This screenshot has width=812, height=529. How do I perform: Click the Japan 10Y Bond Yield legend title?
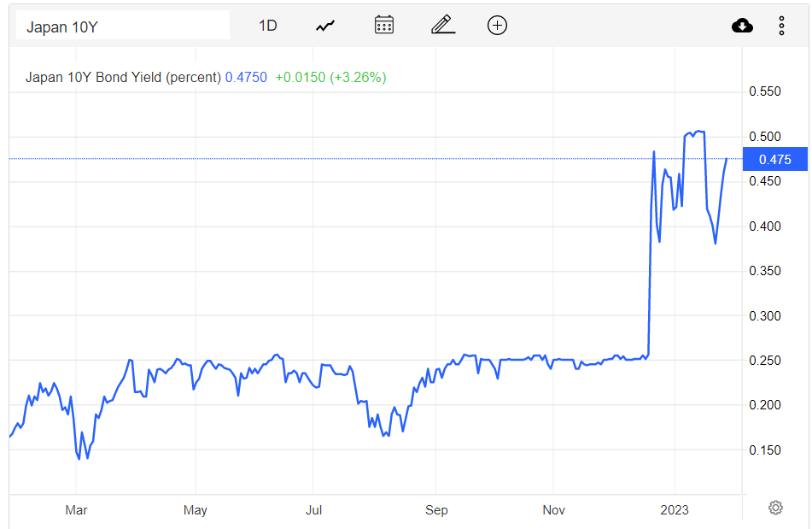[123, 77]
